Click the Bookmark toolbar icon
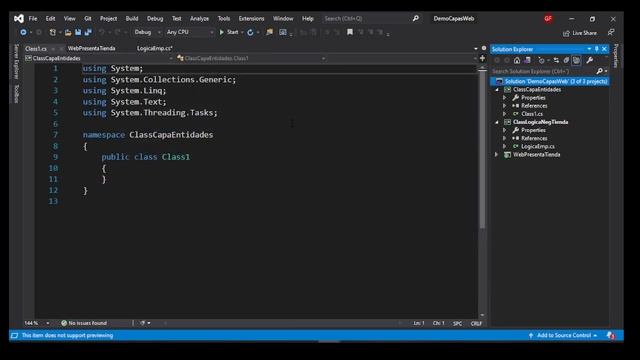 [x=350, y=32]
